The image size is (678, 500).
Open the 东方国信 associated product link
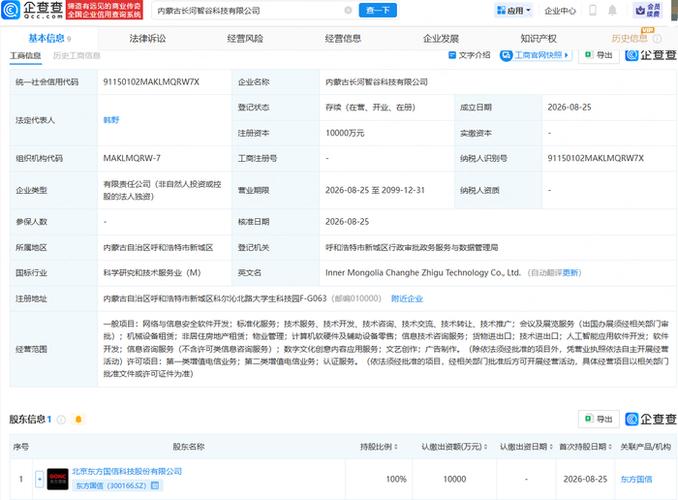[636, 479]
